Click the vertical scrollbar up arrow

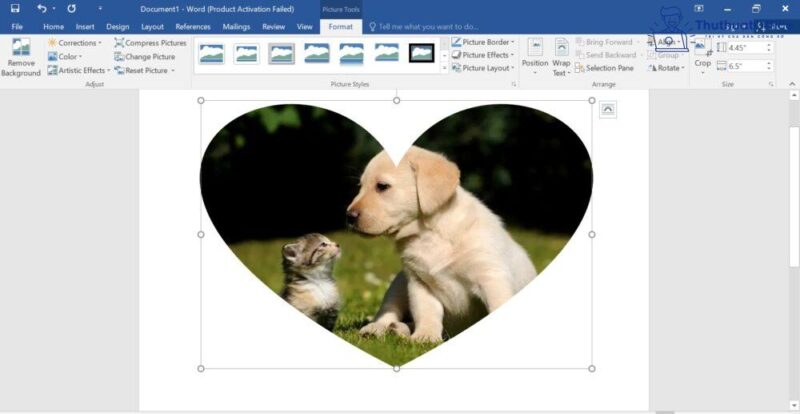tap(794, 95)
